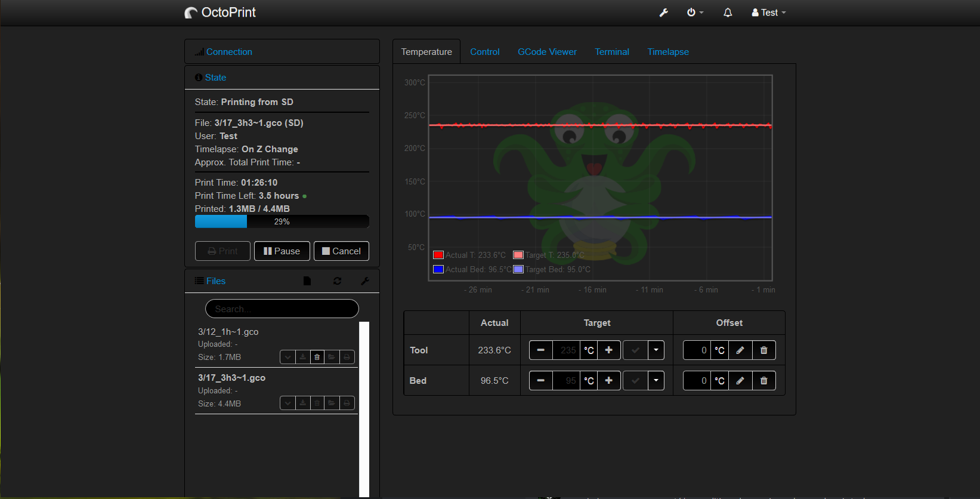980x499 pixels.
Task: Download the 3/17_3h3~1.gco file
Action: point(303,403)
